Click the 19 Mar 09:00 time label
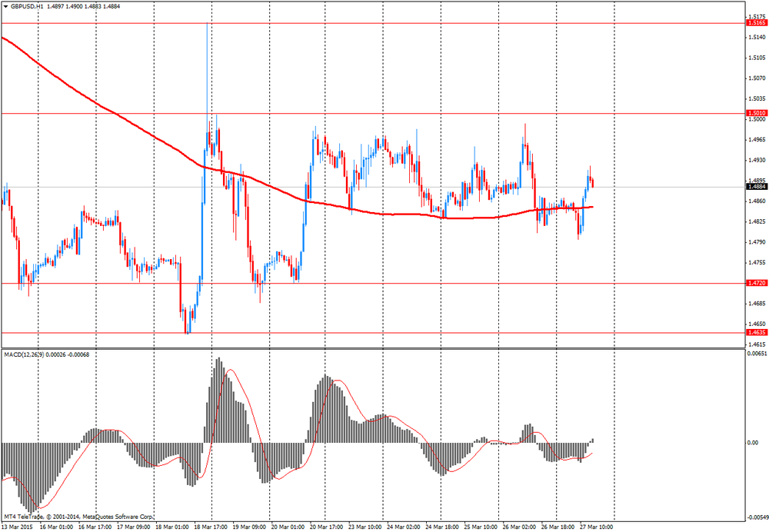 click(250, 527)
